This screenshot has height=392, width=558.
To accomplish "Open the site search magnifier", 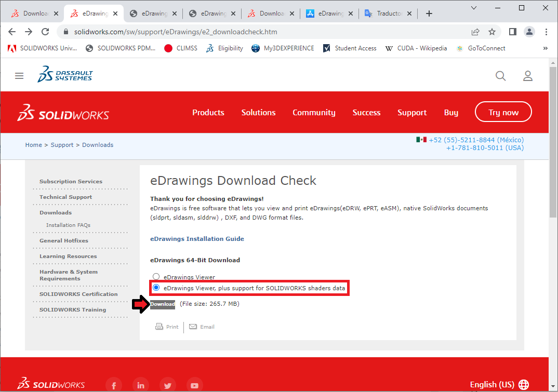I will tap(501, 76).
